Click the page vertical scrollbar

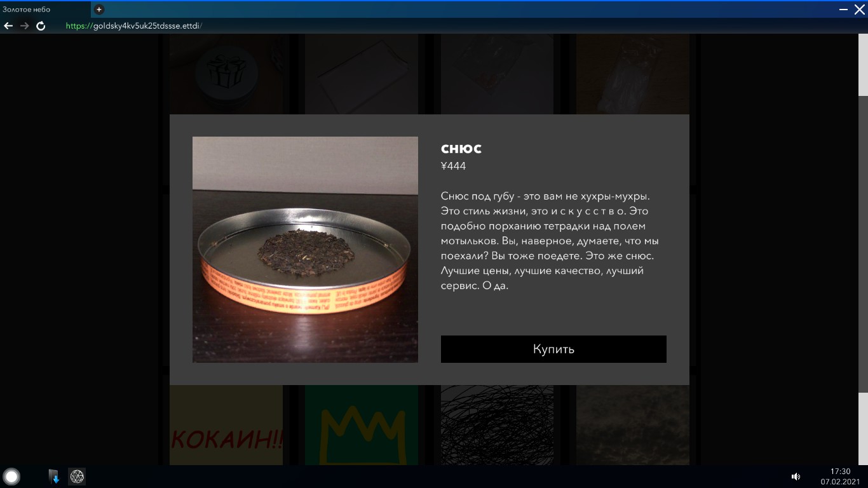click(863, 245)
